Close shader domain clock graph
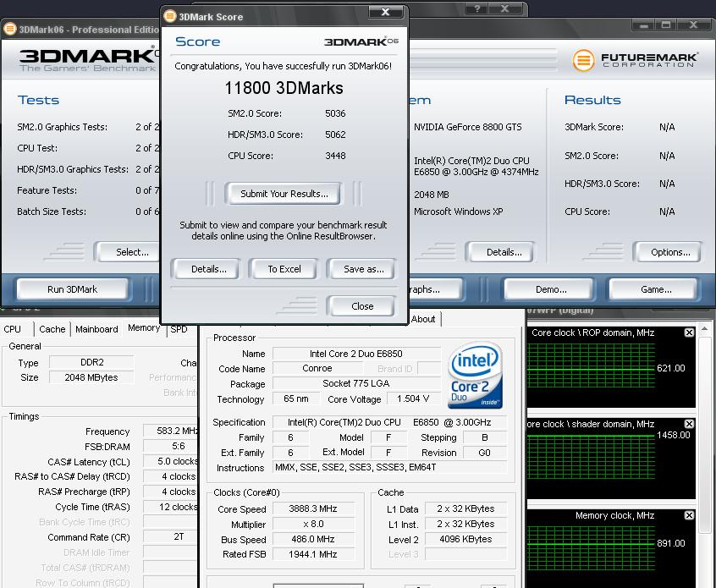This screenshot has height=588, width=716. point(689,424)
